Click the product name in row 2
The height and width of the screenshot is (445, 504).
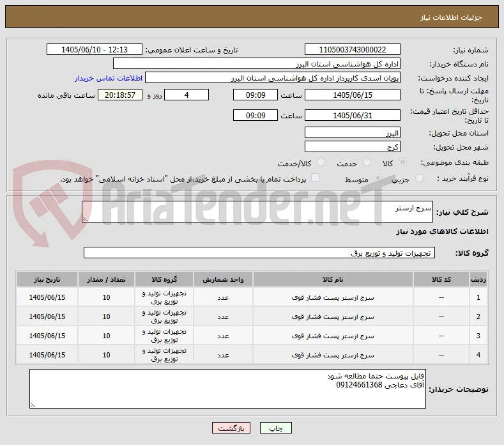tap(333, 317)
